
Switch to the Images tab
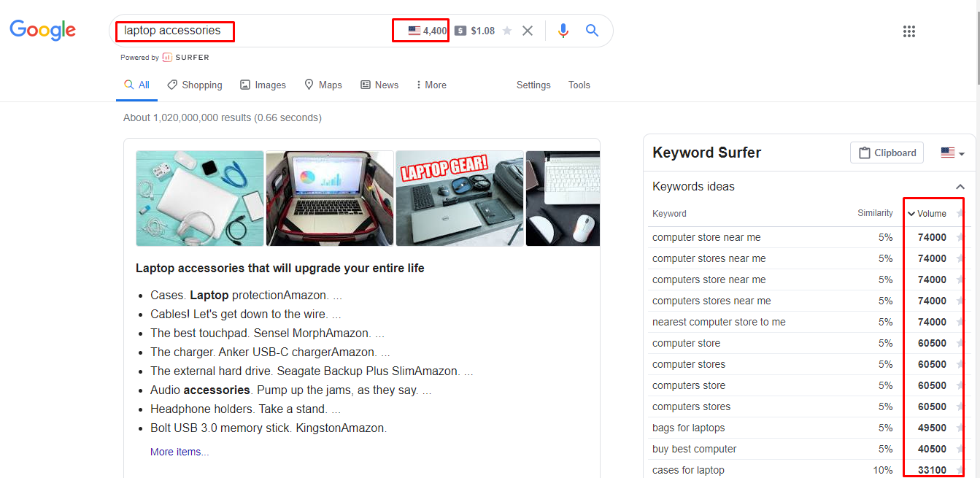(263, 85)
